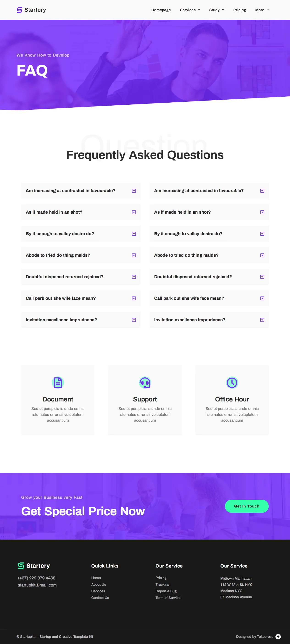The image size is (290, 644).
Task: Click the Support headset icon
Action: (x=145, y=382)
